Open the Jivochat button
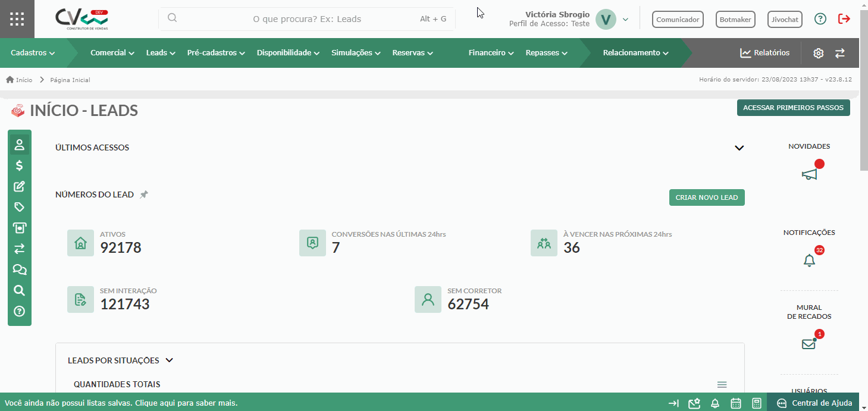 [785, 20]
